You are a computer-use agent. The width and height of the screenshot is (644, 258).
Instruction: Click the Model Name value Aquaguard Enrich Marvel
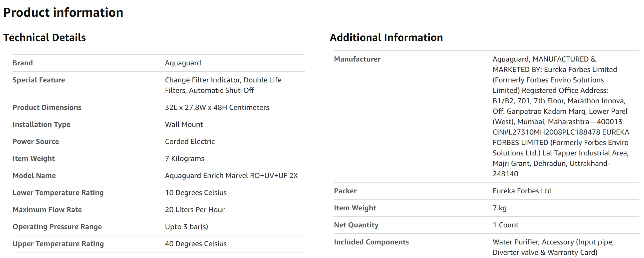[231, 176]
